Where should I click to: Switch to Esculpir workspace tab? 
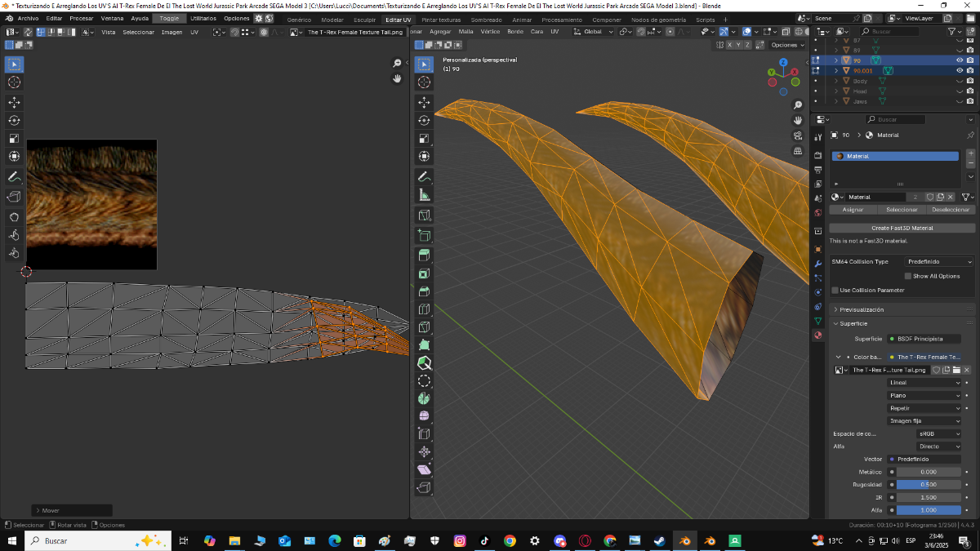click(364, 19)
